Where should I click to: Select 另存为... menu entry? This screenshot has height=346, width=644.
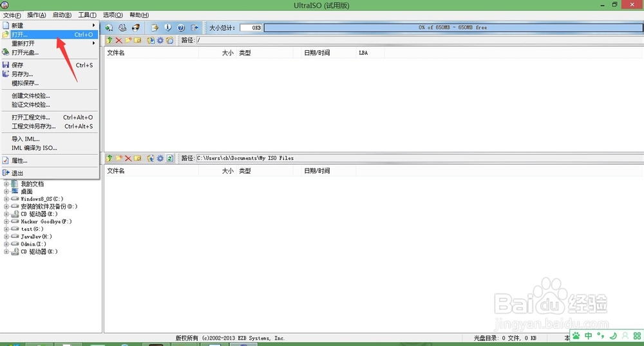coord(50,74)
